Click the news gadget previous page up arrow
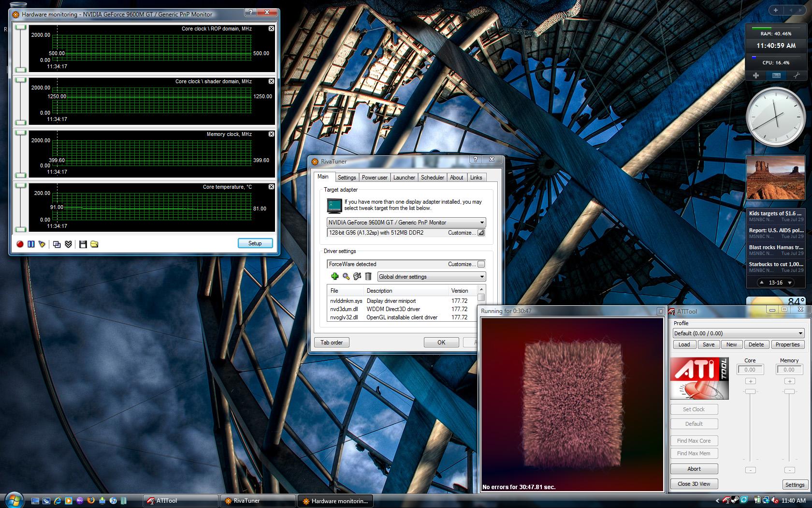The width and height of the screenshot is (812, 508). (762, 283)
